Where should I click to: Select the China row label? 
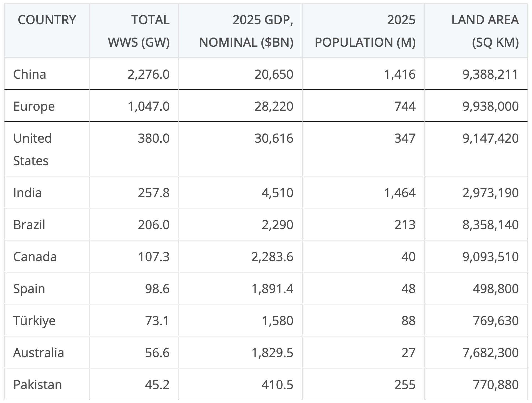click(30, 74)
